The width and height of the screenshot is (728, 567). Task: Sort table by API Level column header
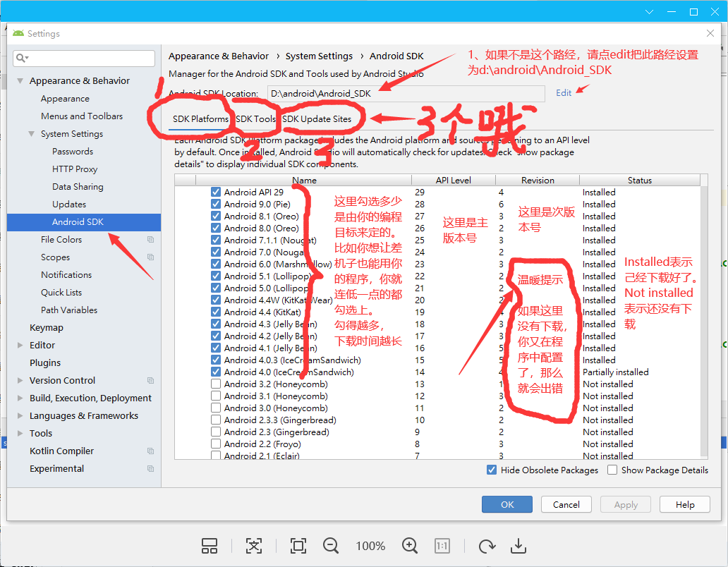point(454,180)
